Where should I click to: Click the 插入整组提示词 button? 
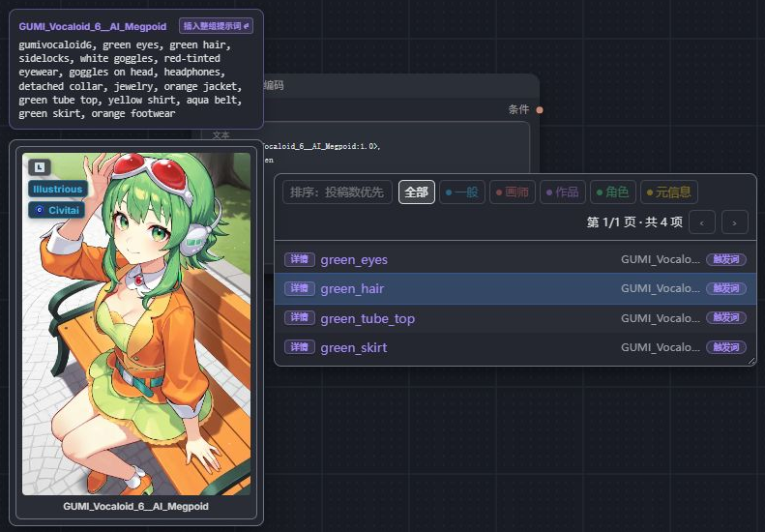point(216,26)
